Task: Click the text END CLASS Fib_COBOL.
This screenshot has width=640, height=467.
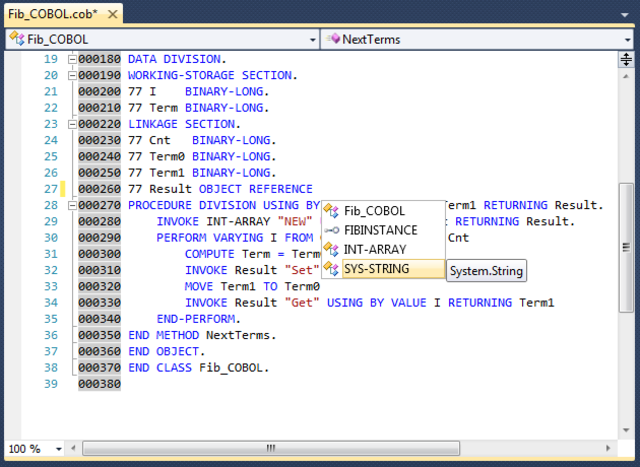Action: coord(198,368)
